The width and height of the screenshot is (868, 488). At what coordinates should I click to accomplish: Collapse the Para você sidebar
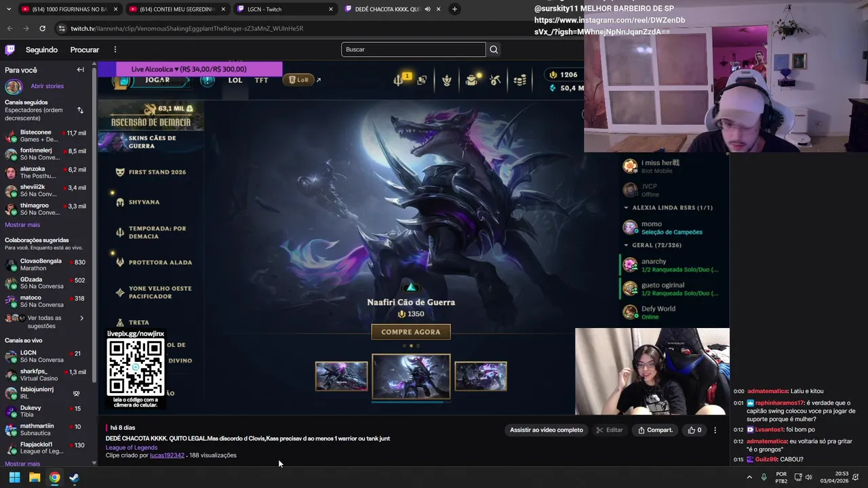(80, 70)
